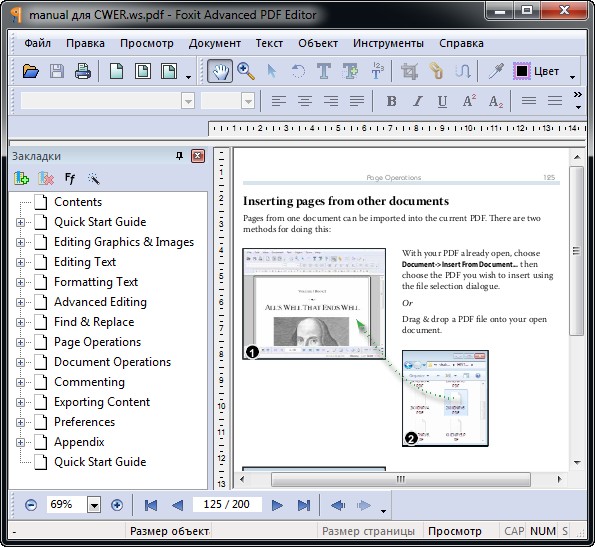Open the zoom level 69% dropdown
Image resolution: width=595 pixels, height=547 pixels.
94,505
